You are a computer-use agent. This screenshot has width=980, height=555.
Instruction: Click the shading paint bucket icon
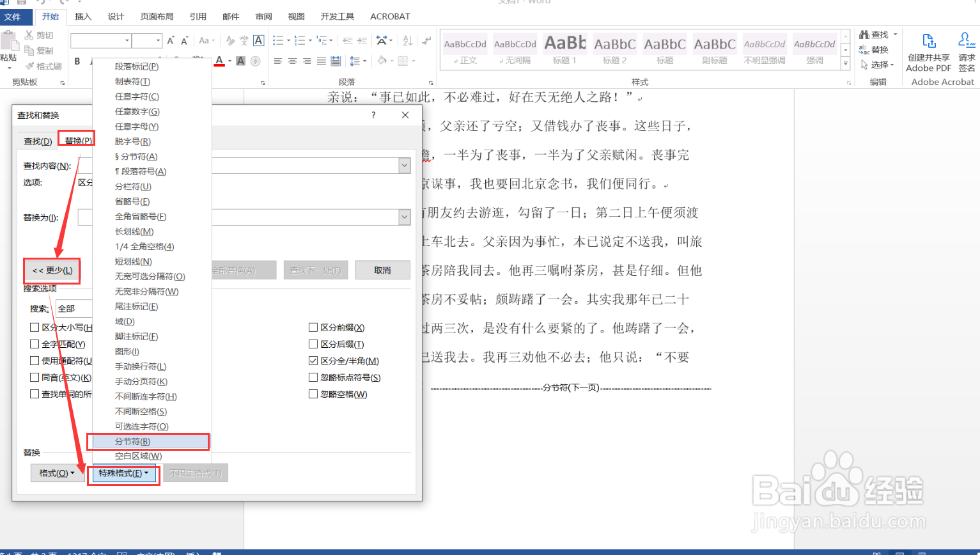coord(382,61)
